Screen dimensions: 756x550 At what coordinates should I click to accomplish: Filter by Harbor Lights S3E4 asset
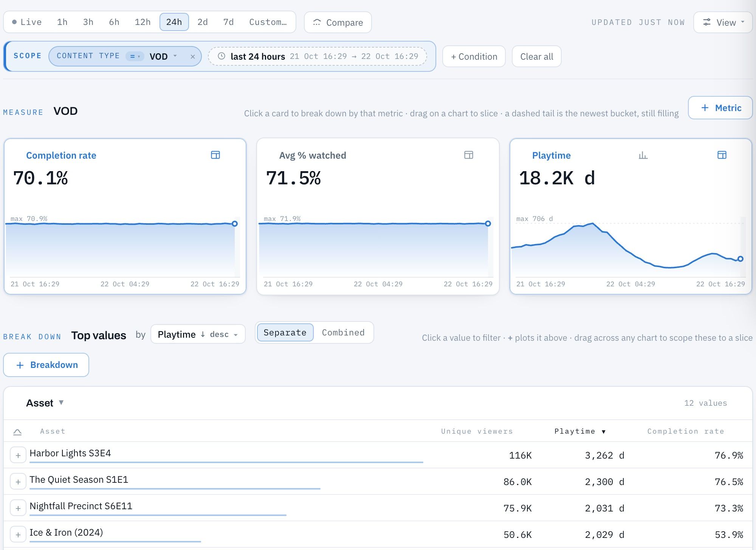pyautogui.click(x=70, y=453)
